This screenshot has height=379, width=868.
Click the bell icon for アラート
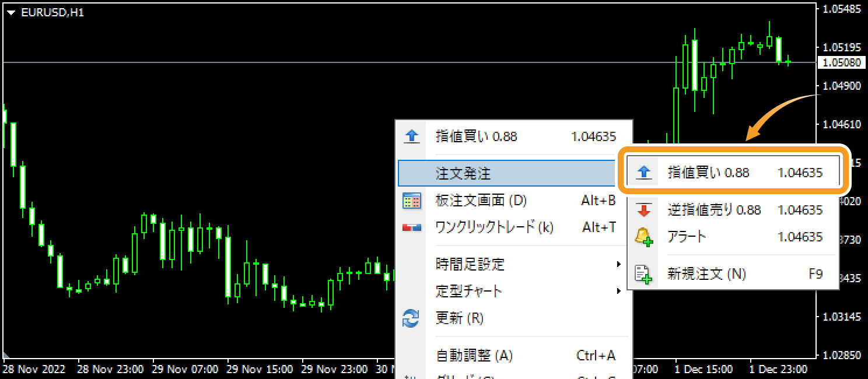tap(644, 237)
